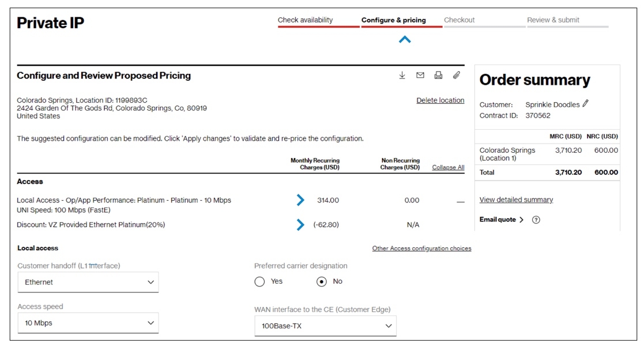Open the WAN interface 100Base-TX dropdown
The height and width of the screenshot is (346, 644).
325,326
